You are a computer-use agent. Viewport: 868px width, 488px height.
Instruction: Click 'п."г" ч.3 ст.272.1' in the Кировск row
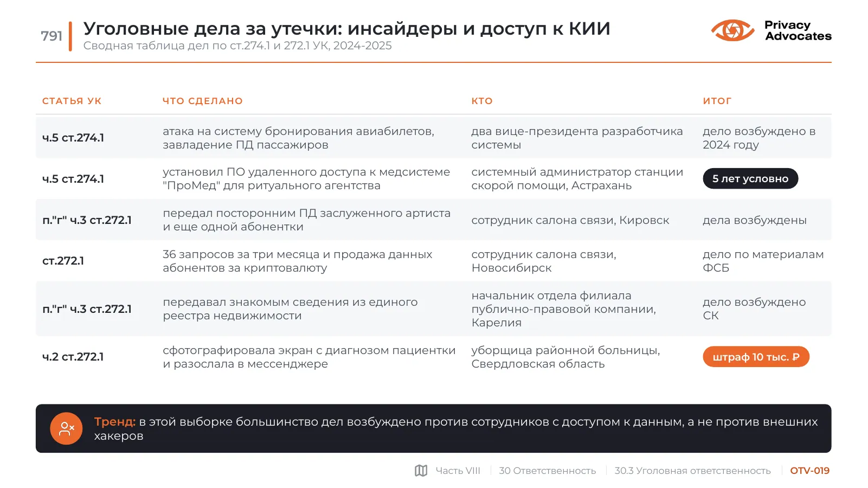click(87, 220)
